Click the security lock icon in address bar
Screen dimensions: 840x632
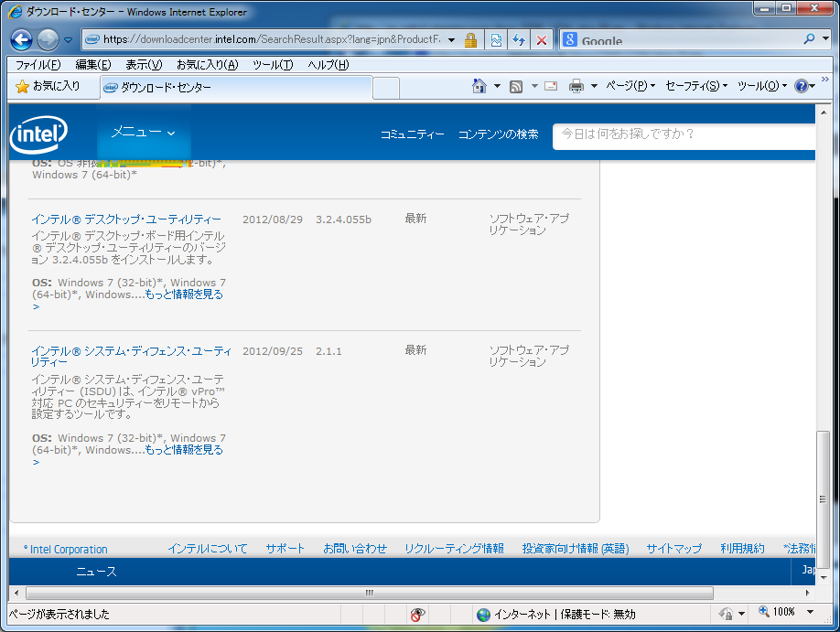[471, 40]
